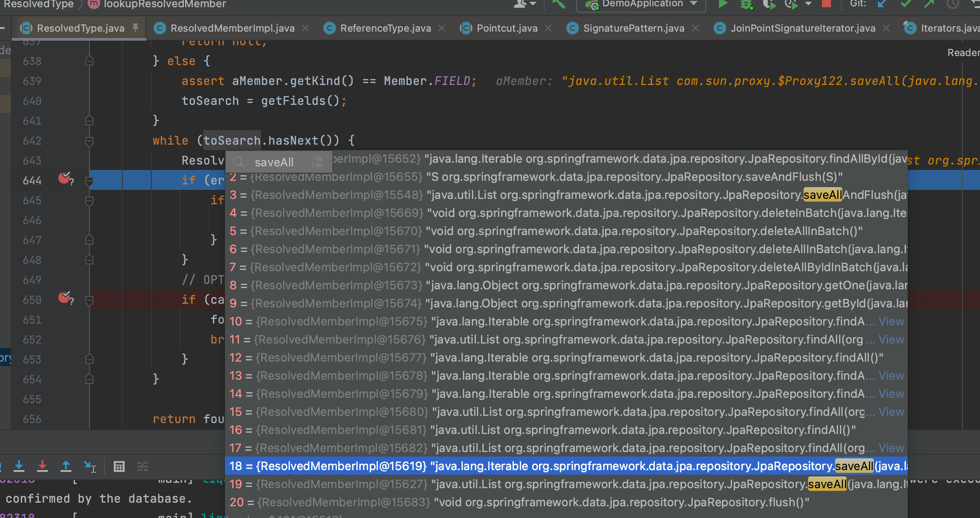This screenshot has width=980, height=518.
Task: Click the class icon on ReferenceType.java tab
Action: point(330,28)
